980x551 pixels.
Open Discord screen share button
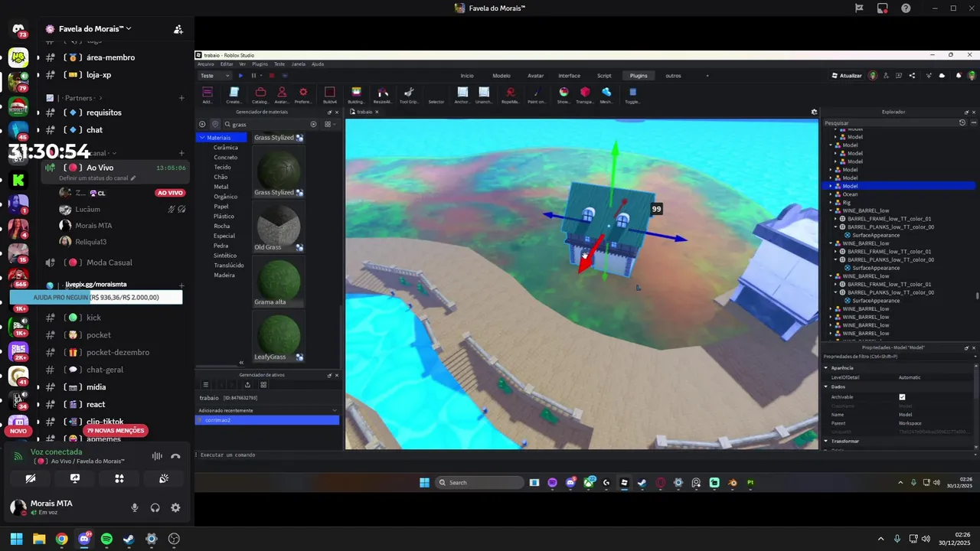pos(75,478)
